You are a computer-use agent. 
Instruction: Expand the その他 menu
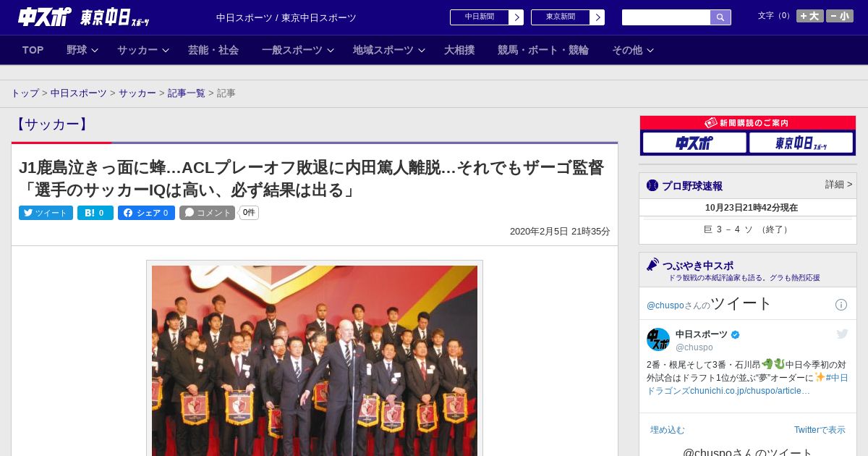[633, 50]
